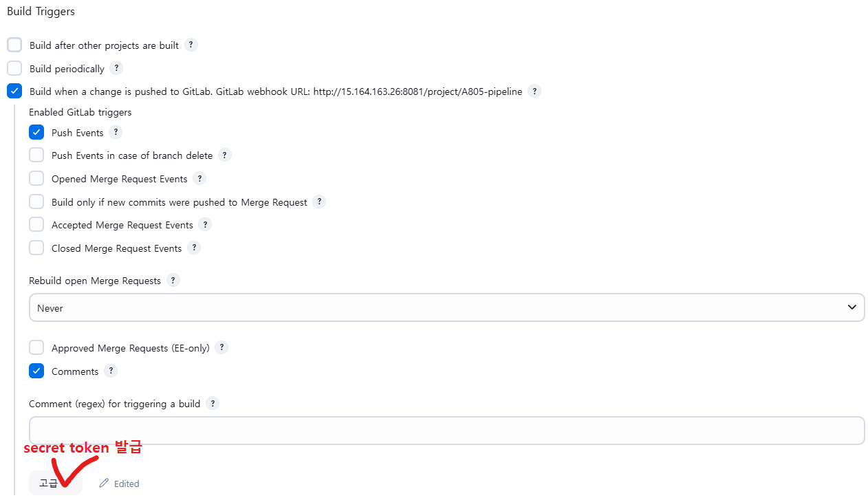
Task: Open help for 'Build after other projects are built'
Action: click(x=191, y=44)
